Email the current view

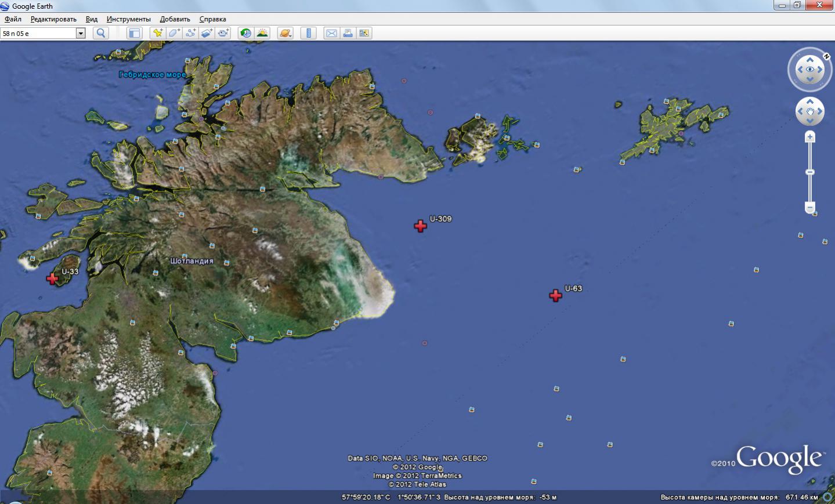[x=331, y=33]
